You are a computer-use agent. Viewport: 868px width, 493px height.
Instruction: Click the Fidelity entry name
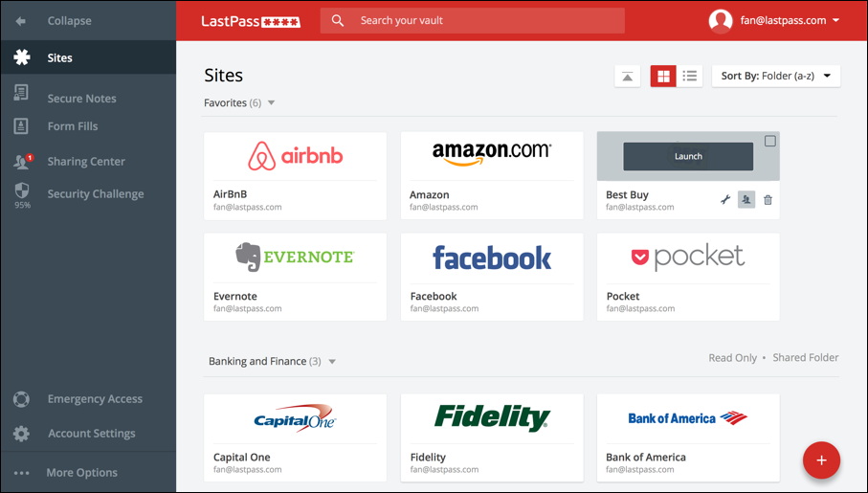coord(428,458)
